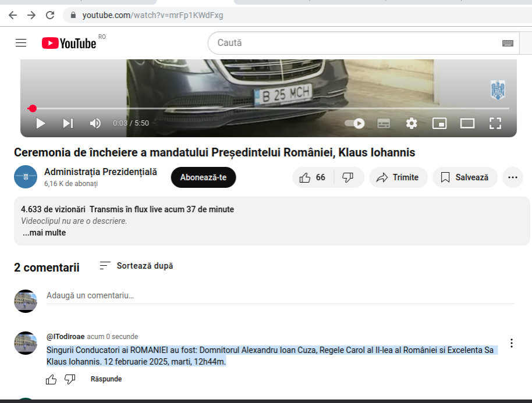Toggle subtitles on the video

pos(384,123)
